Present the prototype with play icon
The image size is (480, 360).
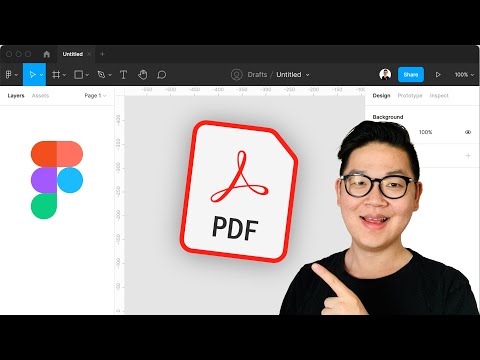click(x=438, y=75)
